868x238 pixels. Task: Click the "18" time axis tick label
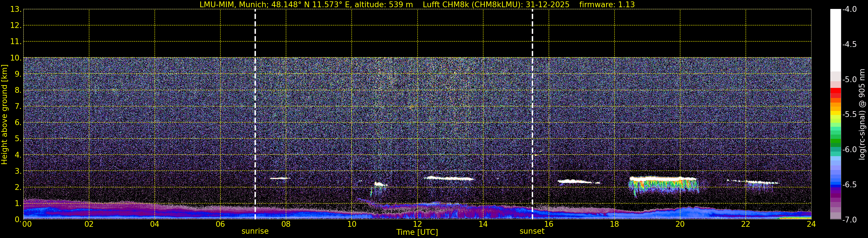pos(615,224)
